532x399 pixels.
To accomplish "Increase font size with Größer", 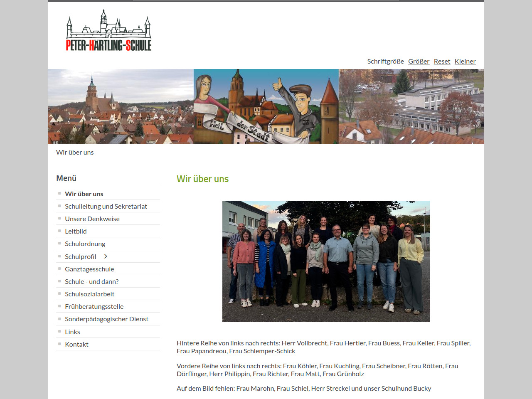I will 419,61.
